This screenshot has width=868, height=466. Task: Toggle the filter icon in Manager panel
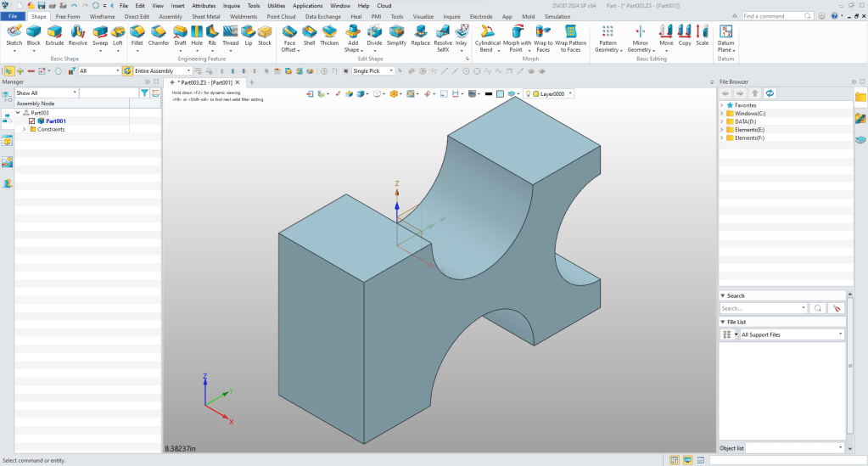144,93
